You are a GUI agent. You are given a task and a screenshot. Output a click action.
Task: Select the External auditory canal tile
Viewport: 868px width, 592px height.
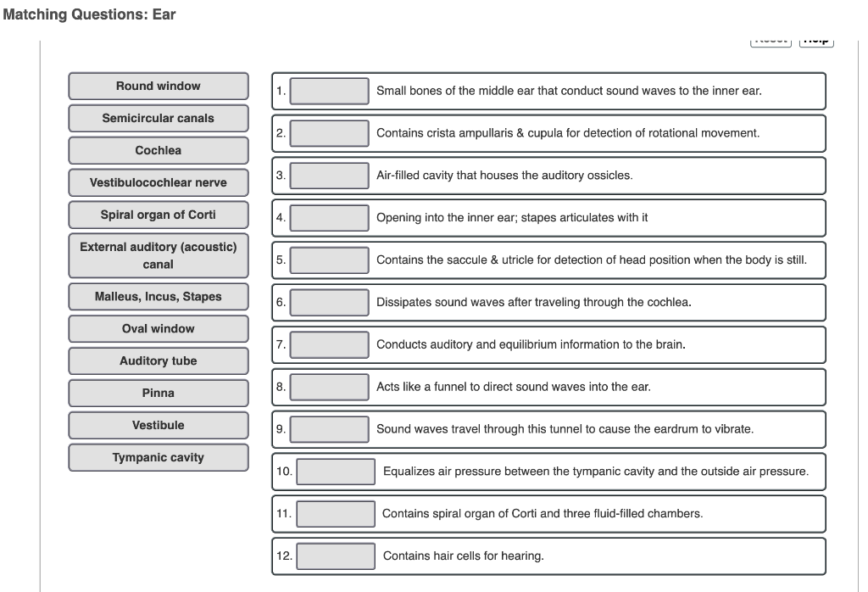click(158, 255)
